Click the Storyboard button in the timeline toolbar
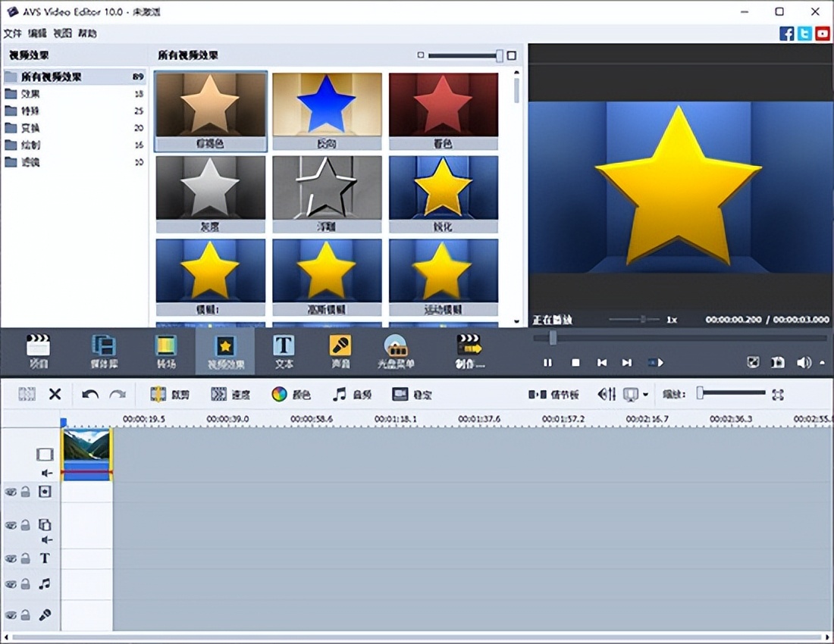Screen dimensions: 834x644 (553, 394)
